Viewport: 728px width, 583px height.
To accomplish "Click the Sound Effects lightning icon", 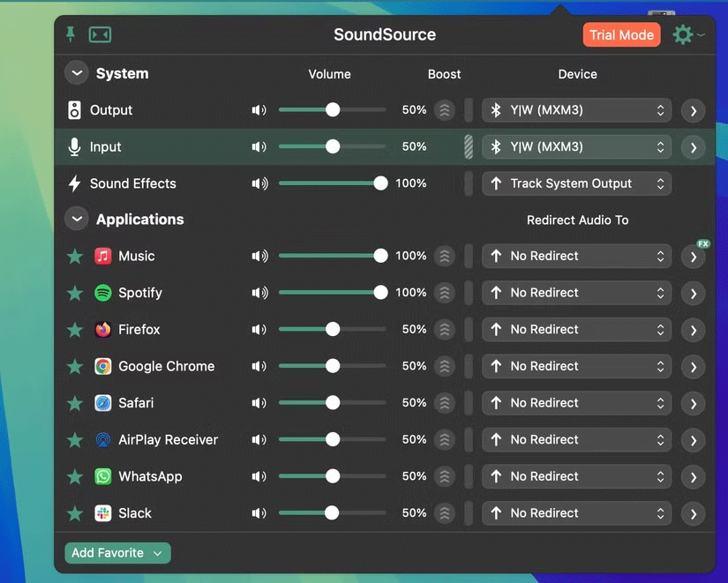I will point(73,183).
